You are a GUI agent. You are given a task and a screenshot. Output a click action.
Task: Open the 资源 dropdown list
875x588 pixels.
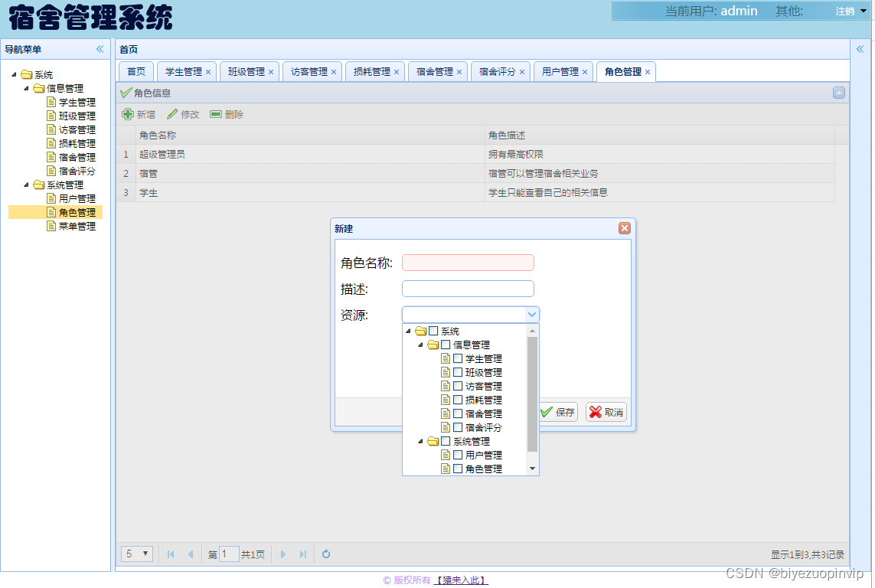pos(533,314)
